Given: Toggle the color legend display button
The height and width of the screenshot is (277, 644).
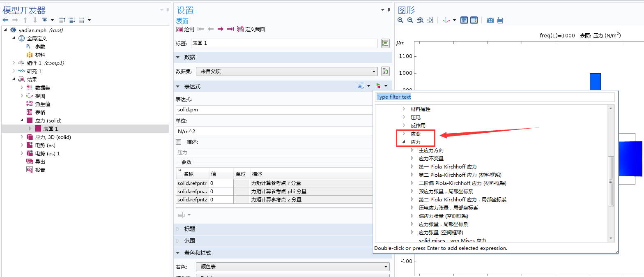Looking at the screenshot, I should pyautogui.click(x=474, y=20).
